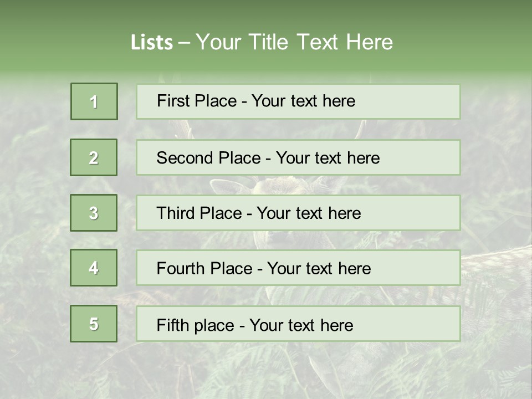Select the number 4 box

(94, 268)
